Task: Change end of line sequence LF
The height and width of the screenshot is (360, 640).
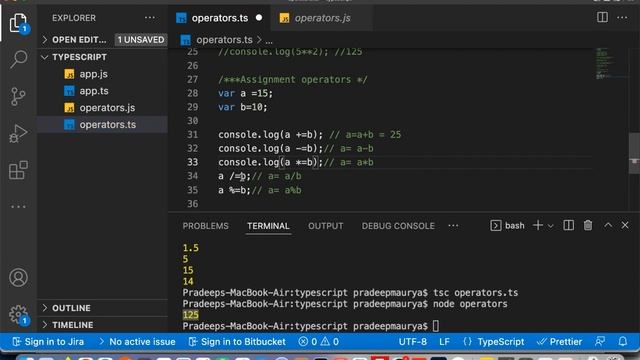Action: pos(444,342)
